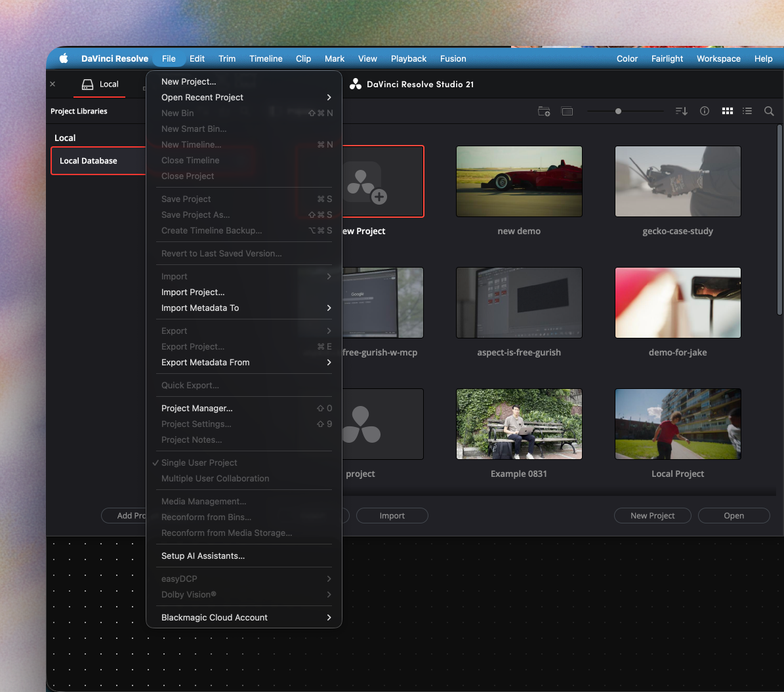The width and height of the screenshot is (784, 692).
Task: Select Local Database in sidebar
Action: click(x=98, y=161)
